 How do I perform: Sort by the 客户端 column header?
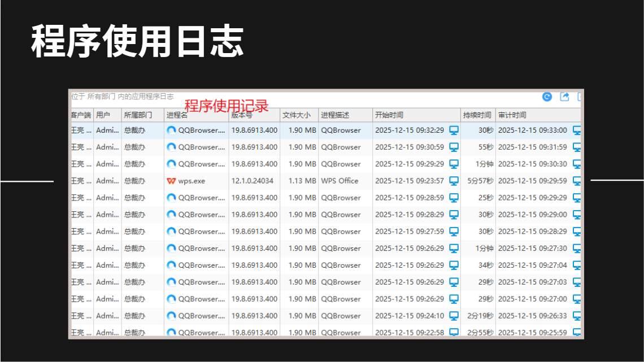81,115
